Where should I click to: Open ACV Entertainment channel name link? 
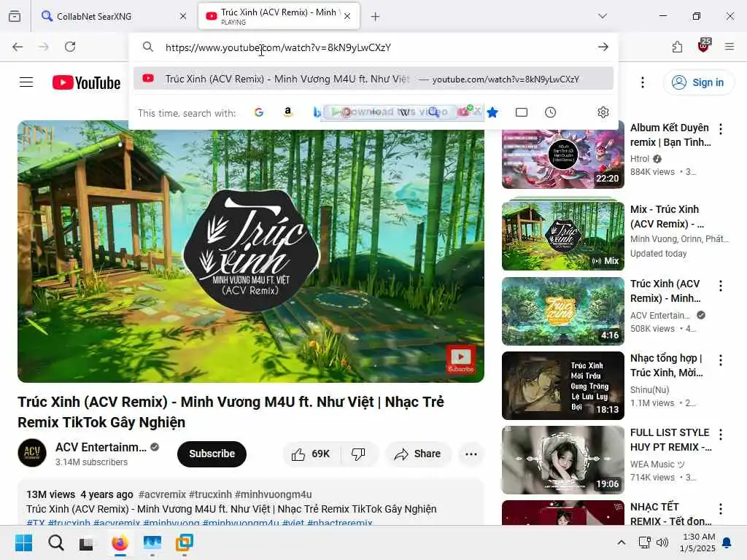tap(101, 447)
